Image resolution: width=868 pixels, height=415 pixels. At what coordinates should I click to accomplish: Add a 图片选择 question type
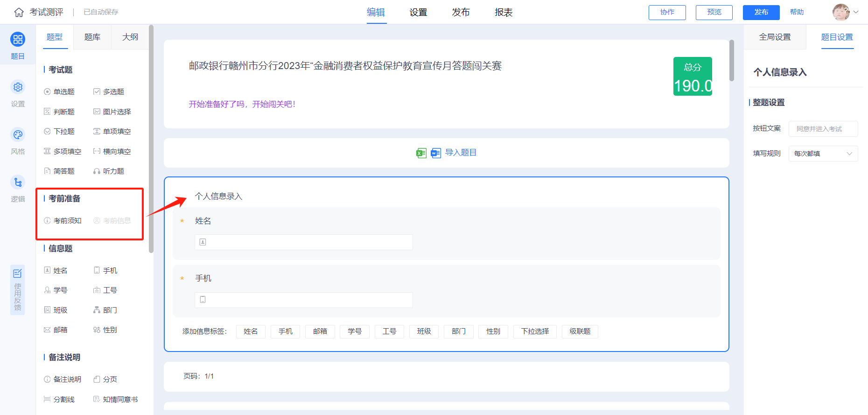coord(112,112)
